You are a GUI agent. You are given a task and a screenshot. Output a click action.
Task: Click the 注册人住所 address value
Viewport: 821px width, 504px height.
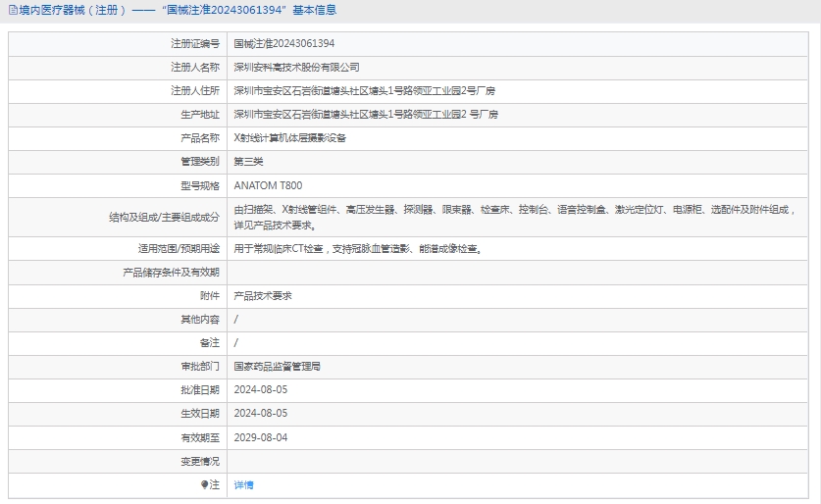pos(364,90)
